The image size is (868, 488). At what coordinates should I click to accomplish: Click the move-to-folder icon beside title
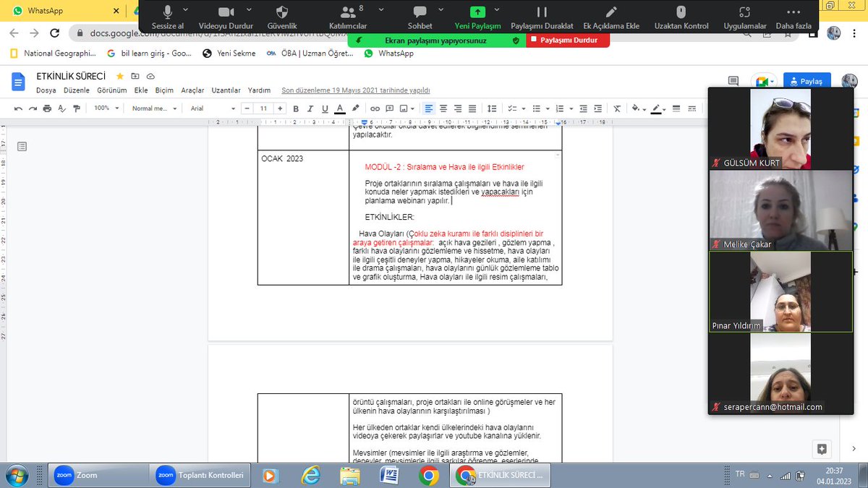click(135, 76)
